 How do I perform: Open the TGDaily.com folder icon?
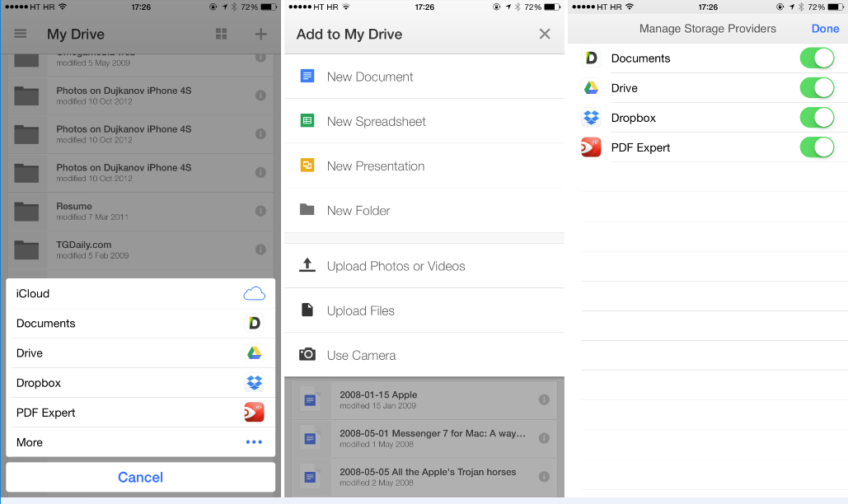(26, 250)
